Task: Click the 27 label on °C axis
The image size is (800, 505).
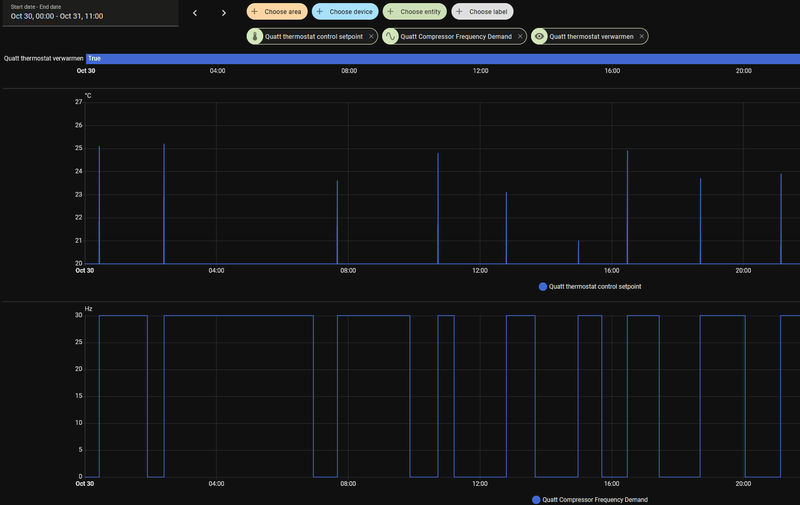Action: tap(79, 102)
